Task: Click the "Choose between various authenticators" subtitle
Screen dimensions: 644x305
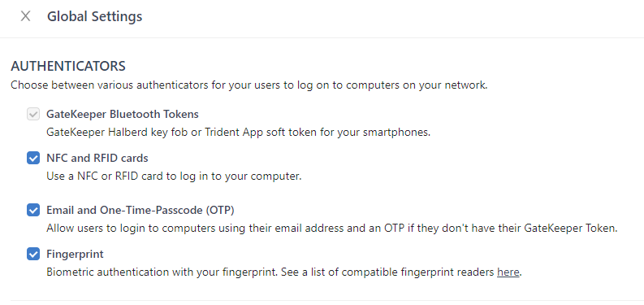Action: [x=249, y=85]
